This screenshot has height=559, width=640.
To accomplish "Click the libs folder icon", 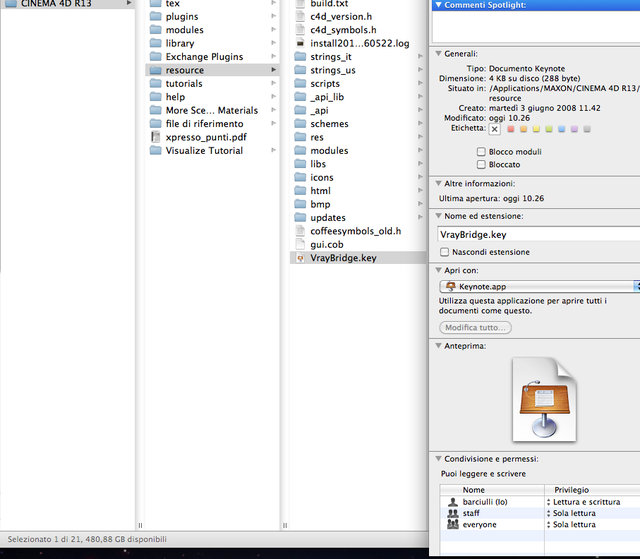I will click(x=300, y=164).
